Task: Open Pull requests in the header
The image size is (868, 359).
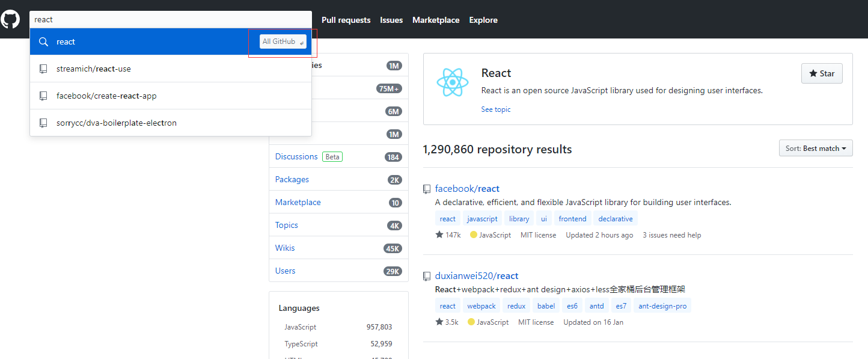Action: pyautogui.click(x=346, y=20)
